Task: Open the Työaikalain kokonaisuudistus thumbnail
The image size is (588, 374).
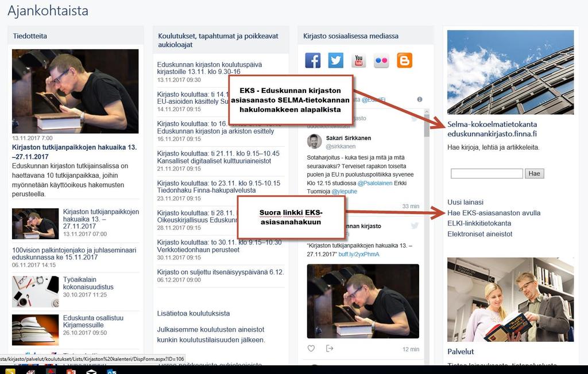Action: (35, 291)
